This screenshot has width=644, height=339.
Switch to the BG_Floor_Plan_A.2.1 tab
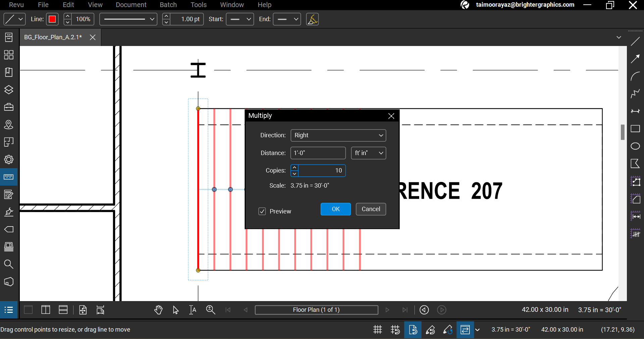click(53, 37)
